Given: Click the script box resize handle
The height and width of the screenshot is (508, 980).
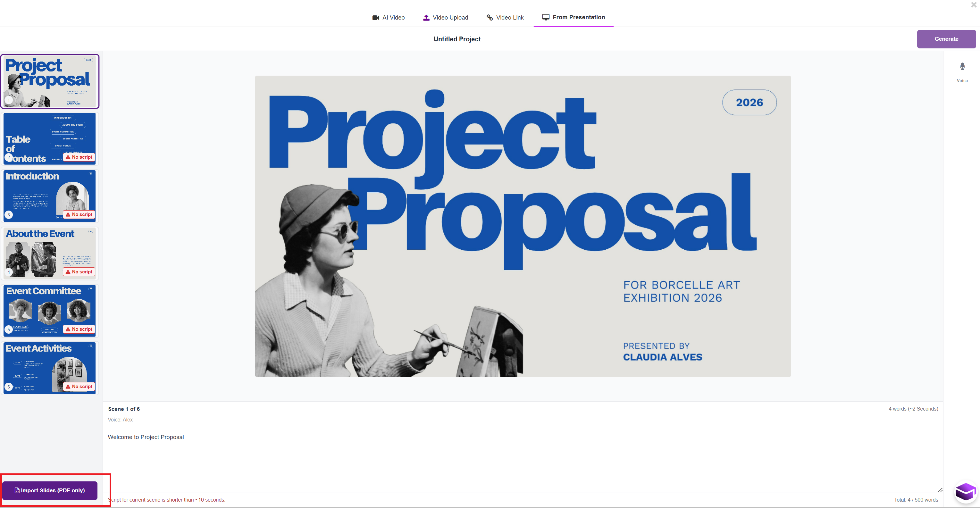Looking at the screenshot, I should point(940,490).
